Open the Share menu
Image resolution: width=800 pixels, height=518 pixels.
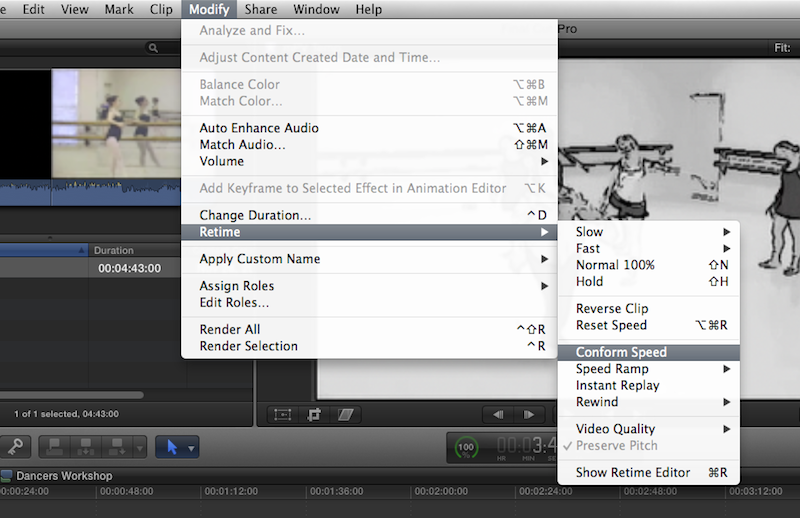tap(260, 10)
